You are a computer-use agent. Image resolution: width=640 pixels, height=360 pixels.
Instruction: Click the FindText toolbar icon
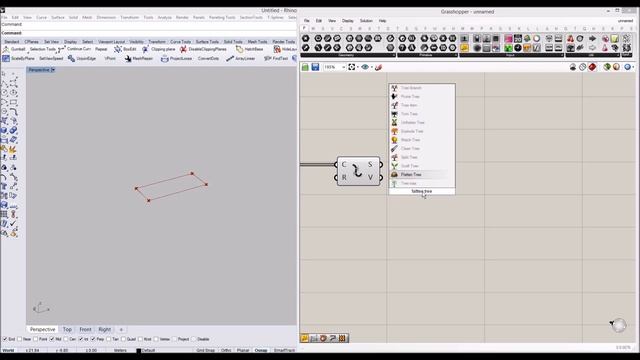click(268, 59)
